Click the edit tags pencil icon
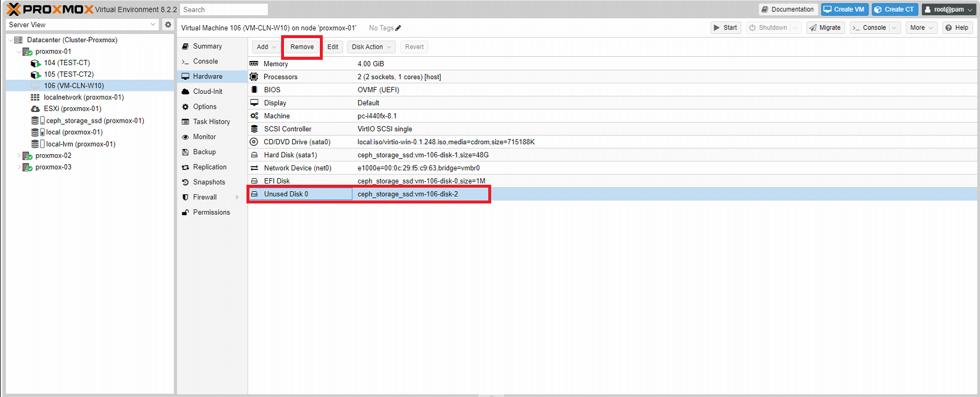The image size is (980, 397). click(398, 28)
